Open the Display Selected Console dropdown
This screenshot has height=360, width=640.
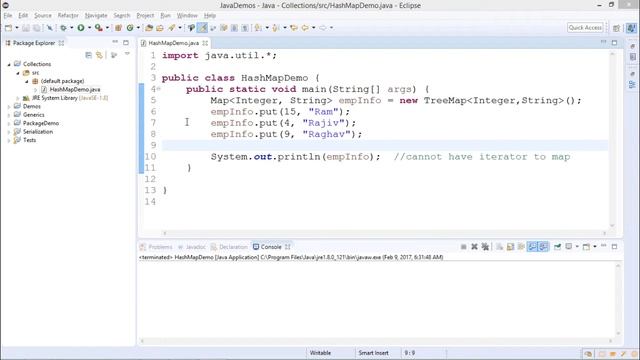[x=577, y=247]
